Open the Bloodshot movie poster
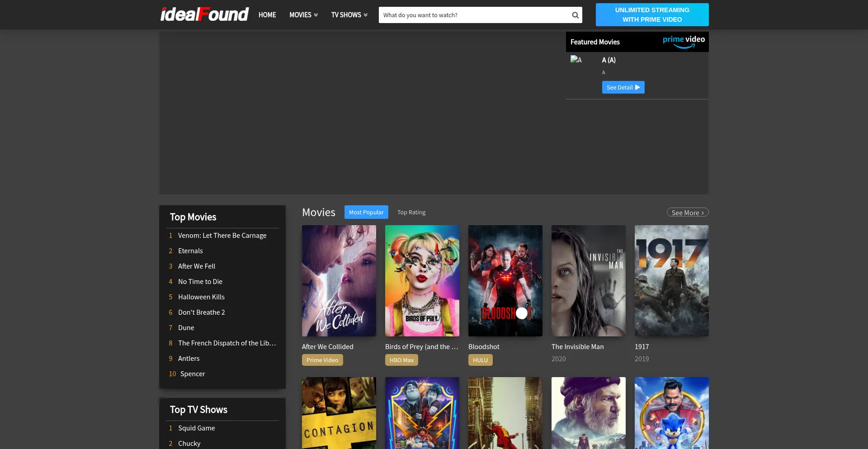Image resolution: width=868 pixels, height=449 pixels. point(505,281)
